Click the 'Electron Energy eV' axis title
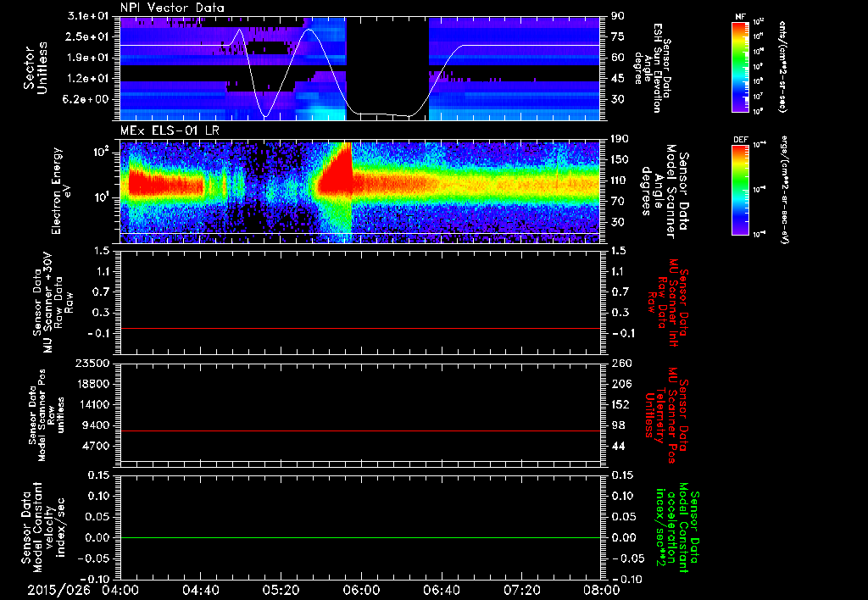 [63, 191]
